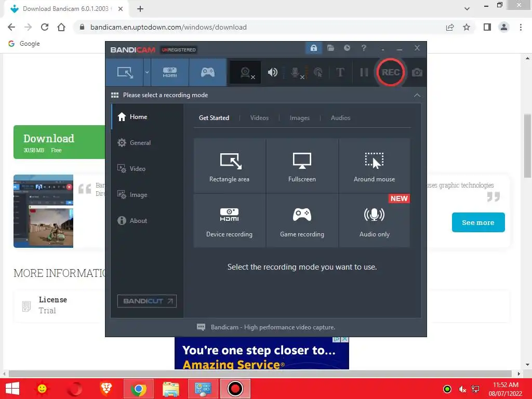Click the speech bubble icon in Bandicam footer
The image size is (532, 399).
pos(201,327)
